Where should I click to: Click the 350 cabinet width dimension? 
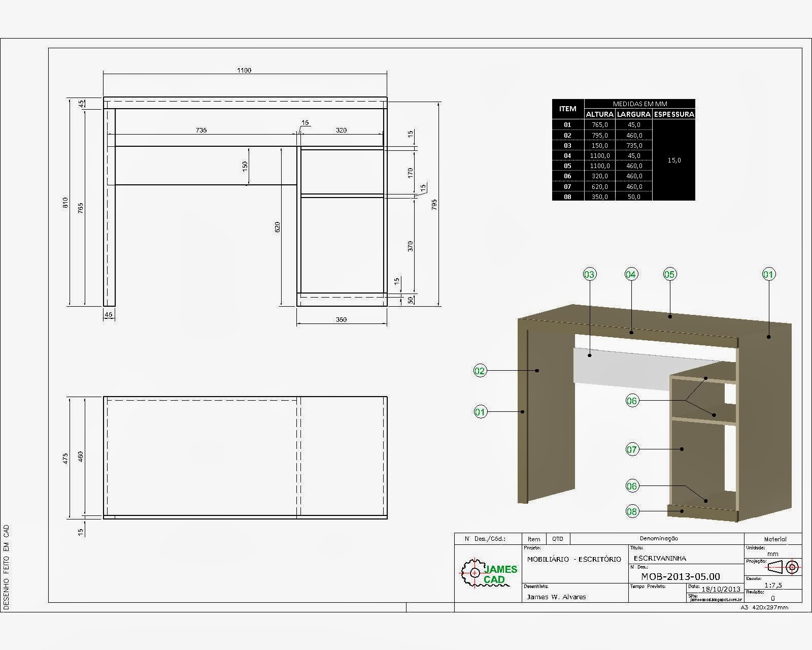(x=341, y=319)
